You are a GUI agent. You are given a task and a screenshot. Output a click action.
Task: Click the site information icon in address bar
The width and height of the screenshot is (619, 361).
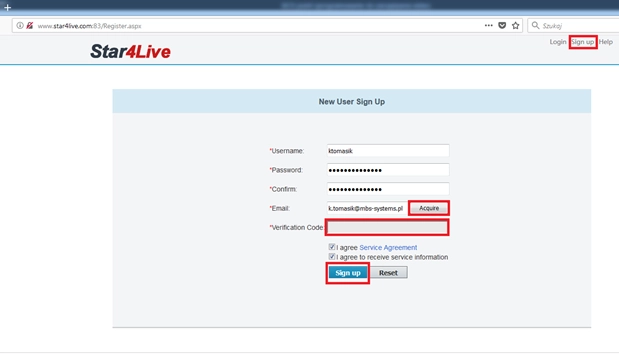pos(20,26)
